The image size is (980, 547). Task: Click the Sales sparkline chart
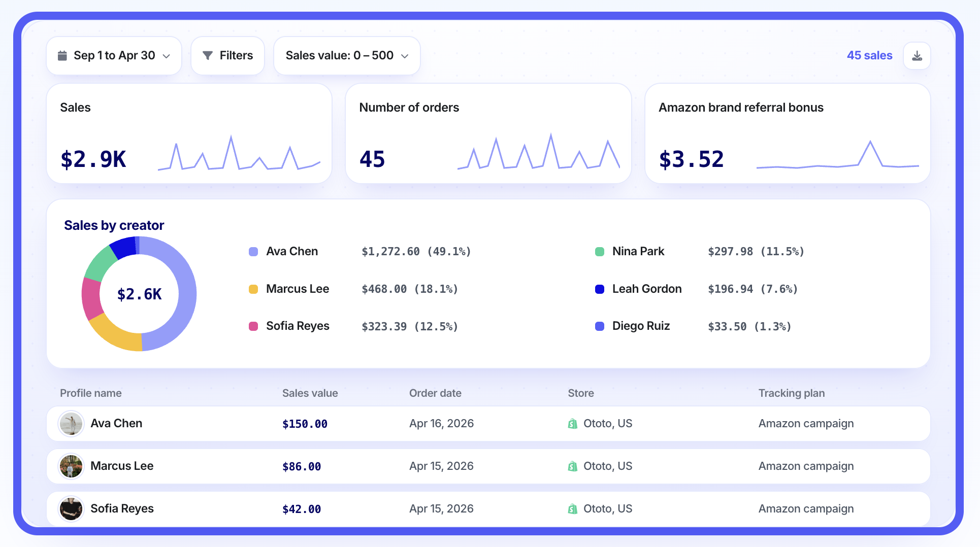click(239, 153)
